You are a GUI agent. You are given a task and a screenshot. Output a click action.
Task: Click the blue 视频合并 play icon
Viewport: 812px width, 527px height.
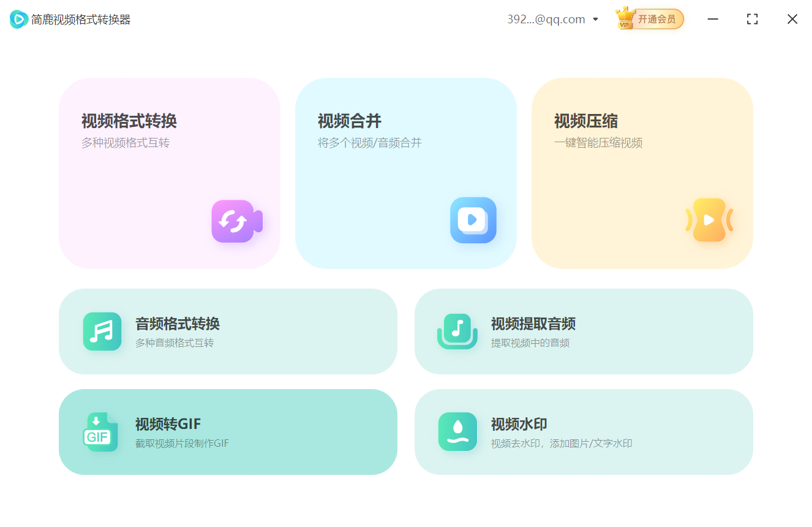point(473,221)
